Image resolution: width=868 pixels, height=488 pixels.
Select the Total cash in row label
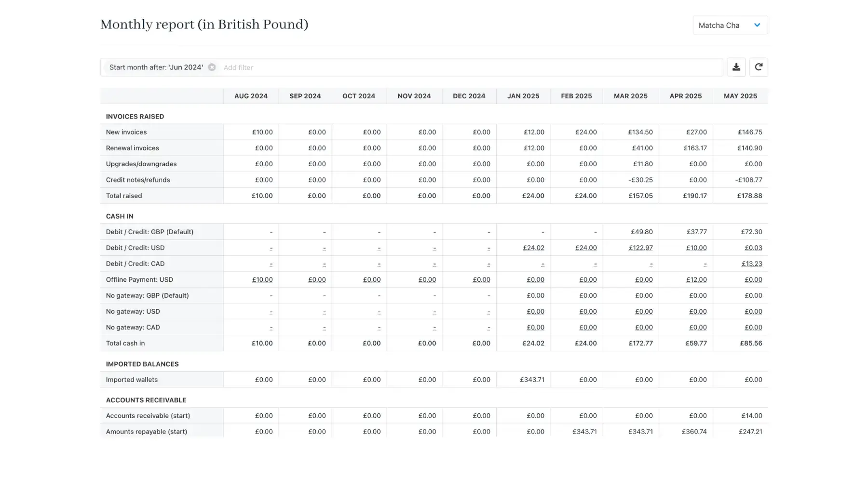tap(125, 343)
